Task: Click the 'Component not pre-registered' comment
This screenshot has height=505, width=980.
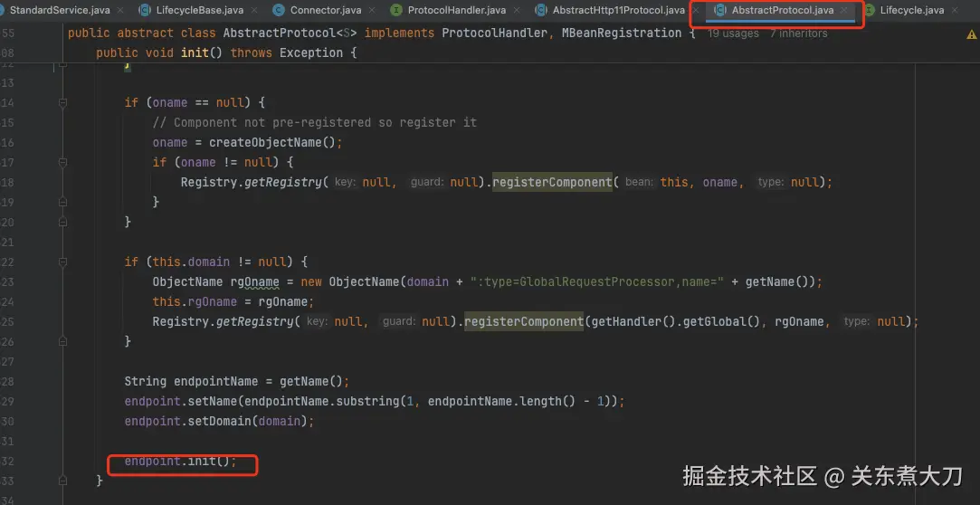Action: [314, 122]
